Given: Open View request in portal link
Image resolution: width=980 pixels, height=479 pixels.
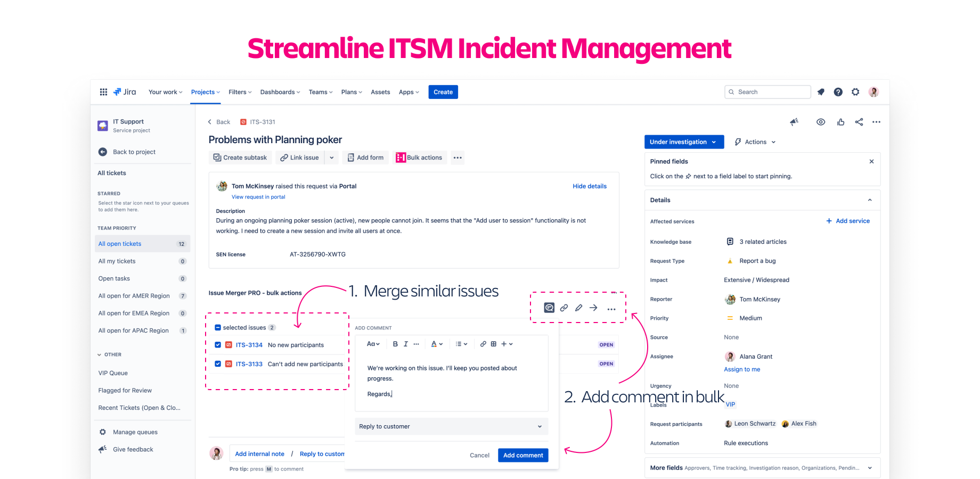Looking at the screenshot, I should (x=258, y=197).
